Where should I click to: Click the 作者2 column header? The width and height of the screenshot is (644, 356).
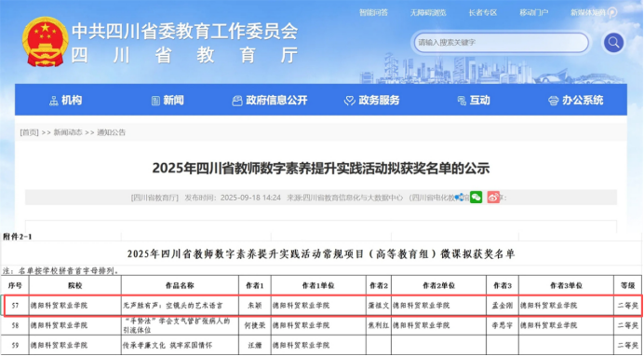378,285
